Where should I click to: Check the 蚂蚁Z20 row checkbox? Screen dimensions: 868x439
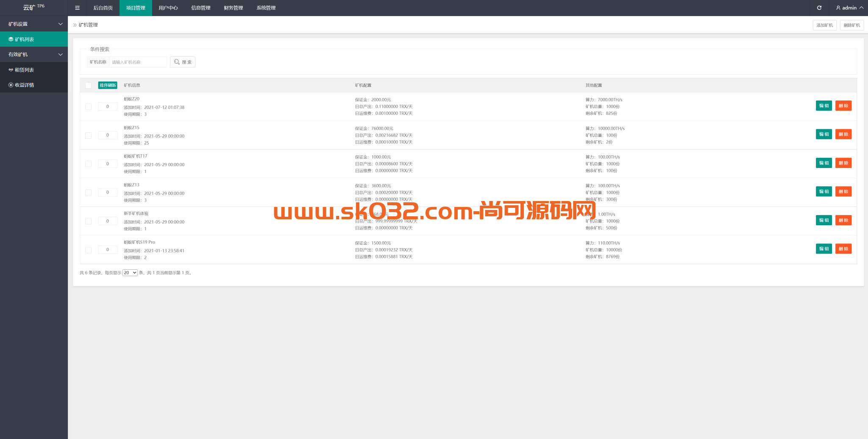coord(88,106)
